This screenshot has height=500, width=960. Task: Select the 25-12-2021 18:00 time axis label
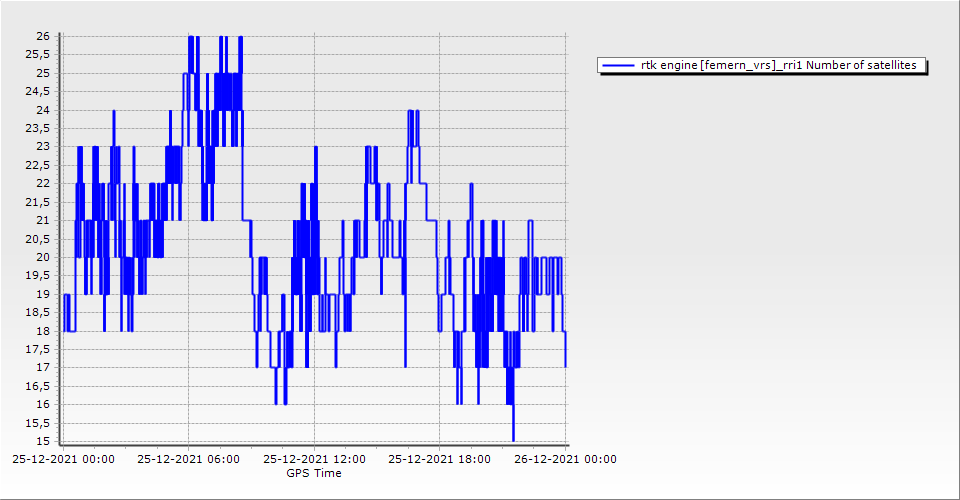tap(439, 460)
